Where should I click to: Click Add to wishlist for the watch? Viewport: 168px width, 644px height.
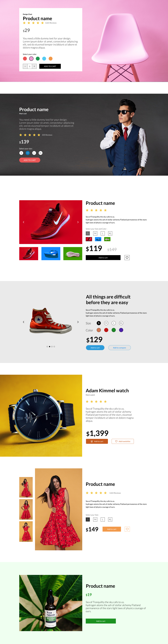(123, 441)
